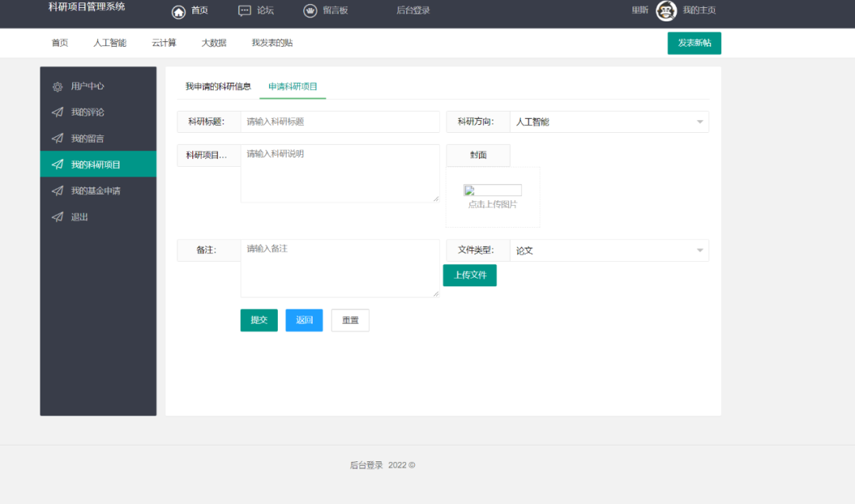This screenshot has width=855, height=504.
Task: Select the 云计算 forum category
Action: [x=164, y=43]
